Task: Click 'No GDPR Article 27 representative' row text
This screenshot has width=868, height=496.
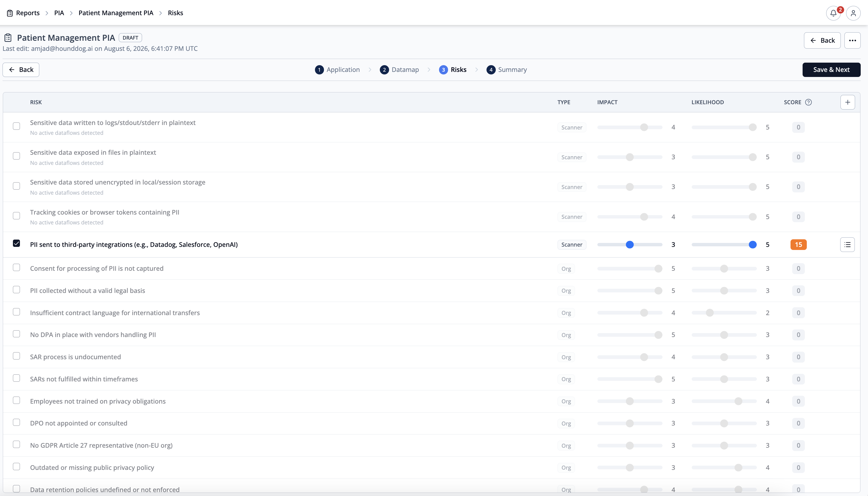Action: [x=101, y=445]
